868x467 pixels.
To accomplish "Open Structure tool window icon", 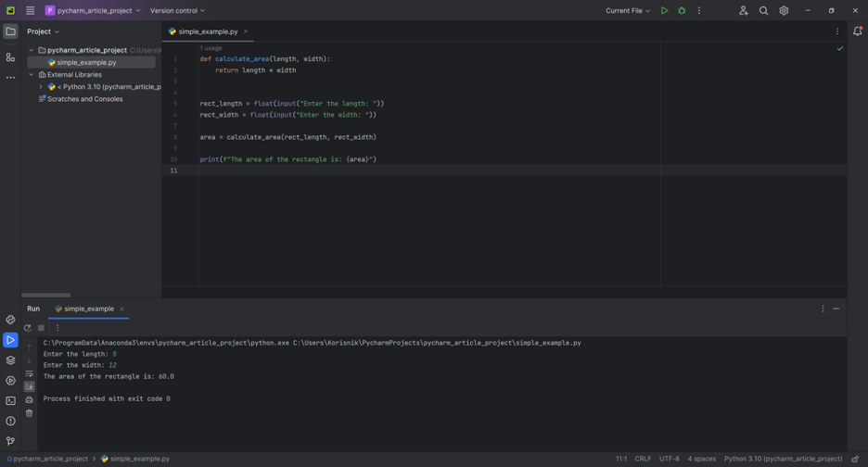I will coord(10,57).
